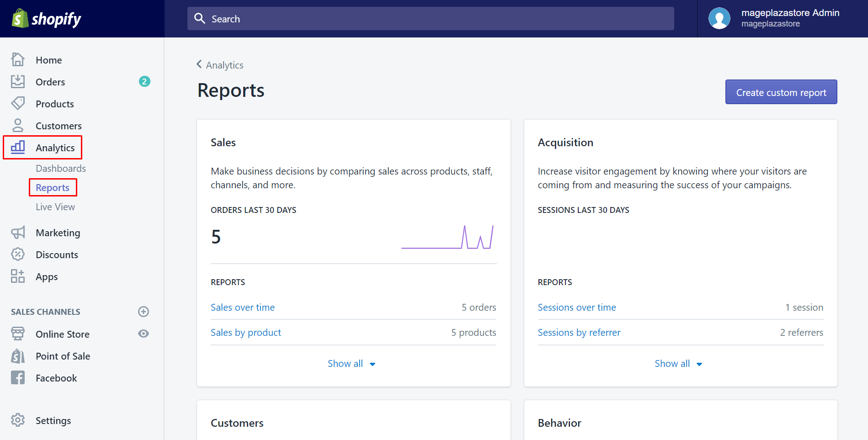
Task: Click the Customers card heading
Action: pos(237,423)
